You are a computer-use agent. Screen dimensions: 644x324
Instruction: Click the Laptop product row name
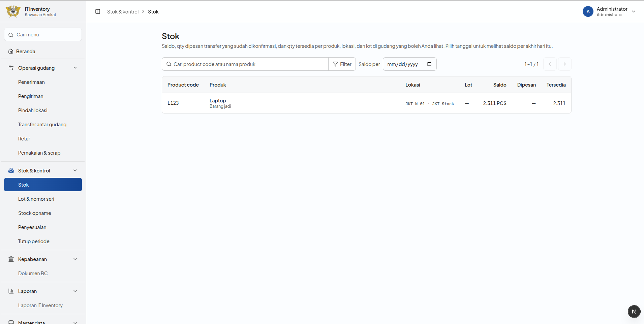point(218,100)
